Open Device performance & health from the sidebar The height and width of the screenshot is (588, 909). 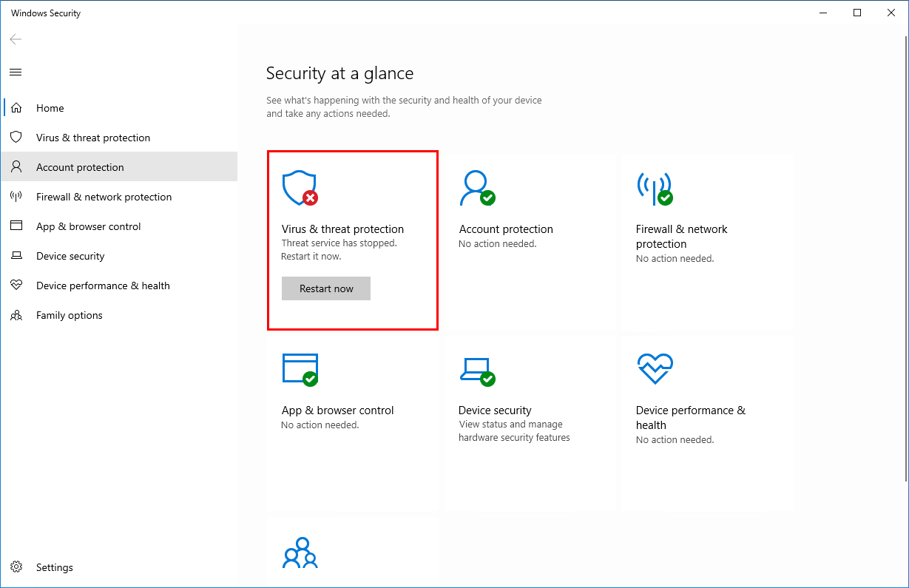[103, 285]
